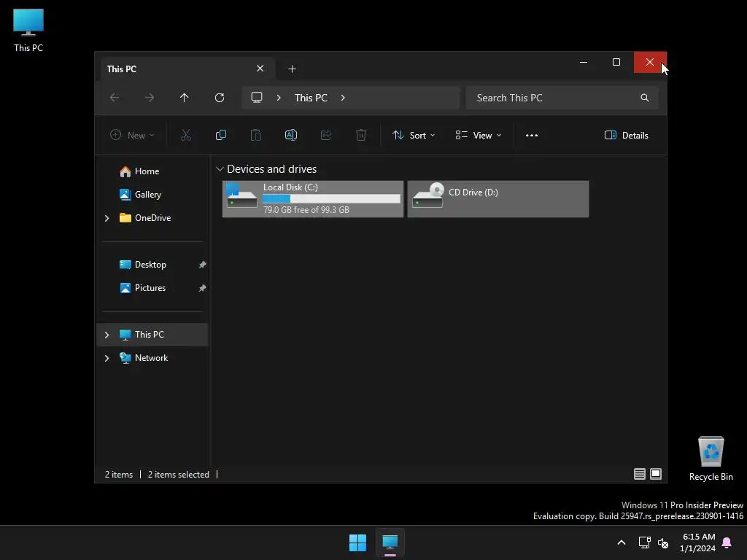
Task: Switch to large thumbnails view icon in status bar
Action: [x=656, y=474]
